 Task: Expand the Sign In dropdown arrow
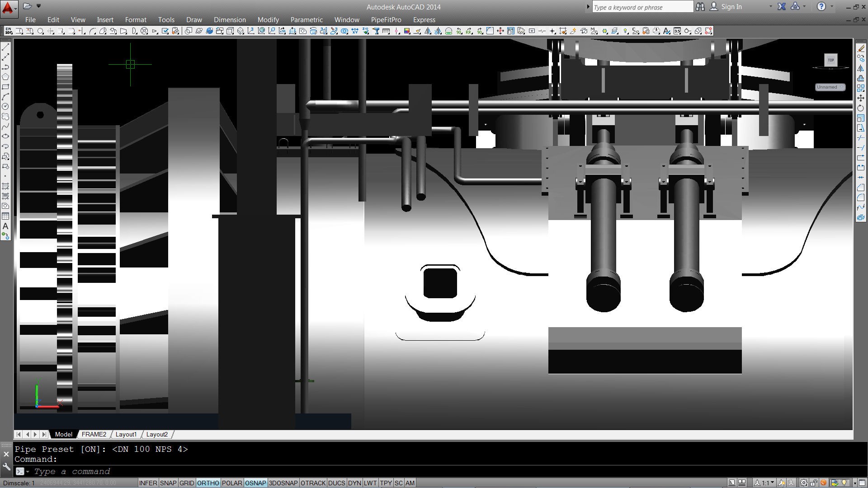(x=771, y=7)
